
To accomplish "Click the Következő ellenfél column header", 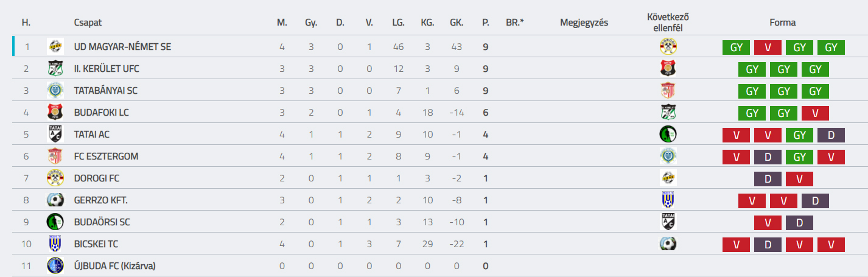I will point(668,22).
